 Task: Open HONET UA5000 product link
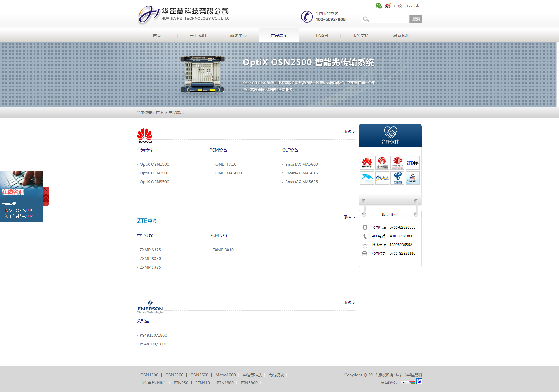[227, 173]
